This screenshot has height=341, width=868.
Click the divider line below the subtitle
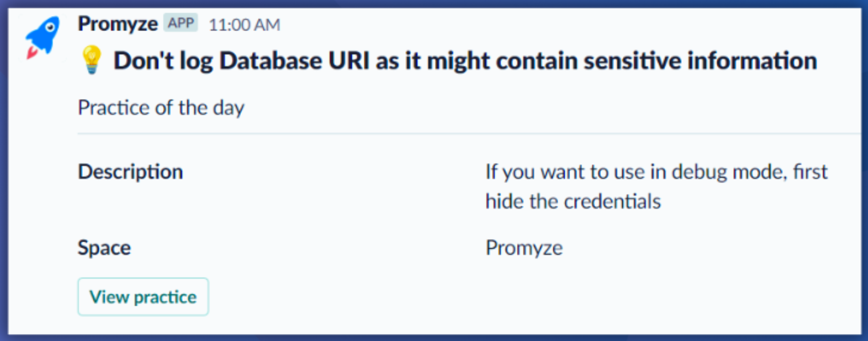click(x=469, y=133)
